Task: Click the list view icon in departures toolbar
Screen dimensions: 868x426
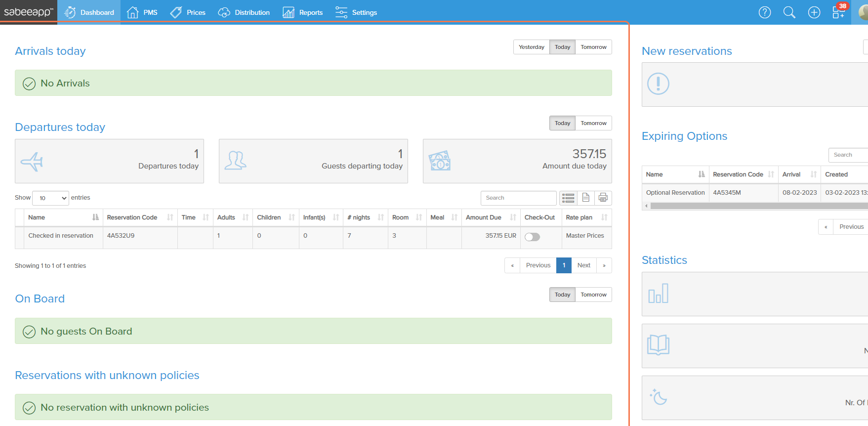Action: click(569, 198)
